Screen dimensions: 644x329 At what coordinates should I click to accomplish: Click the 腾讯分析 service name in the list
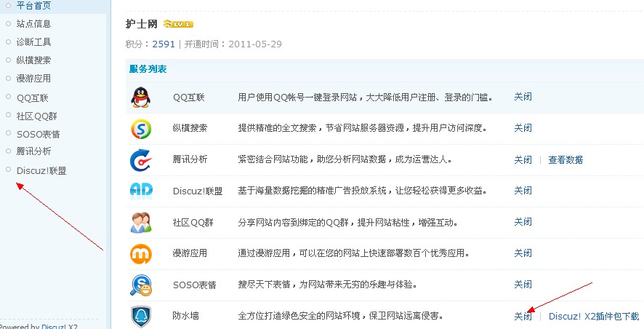point(190,159)
